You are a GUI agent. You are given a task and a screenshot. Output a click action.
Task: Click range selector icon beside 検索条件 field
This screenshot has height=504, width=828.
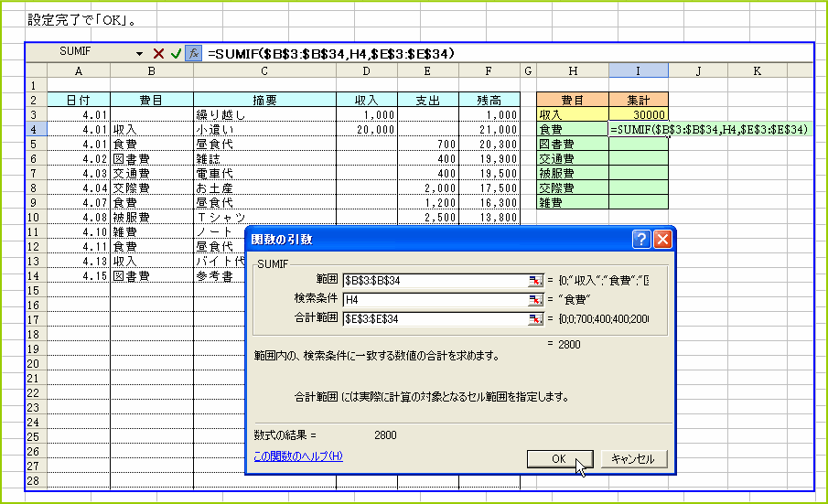coord(535,300)
